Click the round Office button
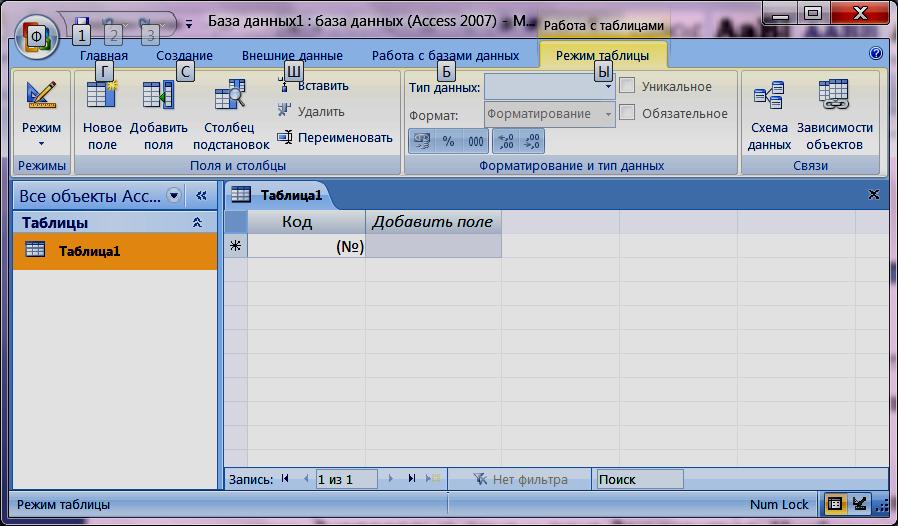This screenshot has width=898, height=526. click(x=36, y=37)
